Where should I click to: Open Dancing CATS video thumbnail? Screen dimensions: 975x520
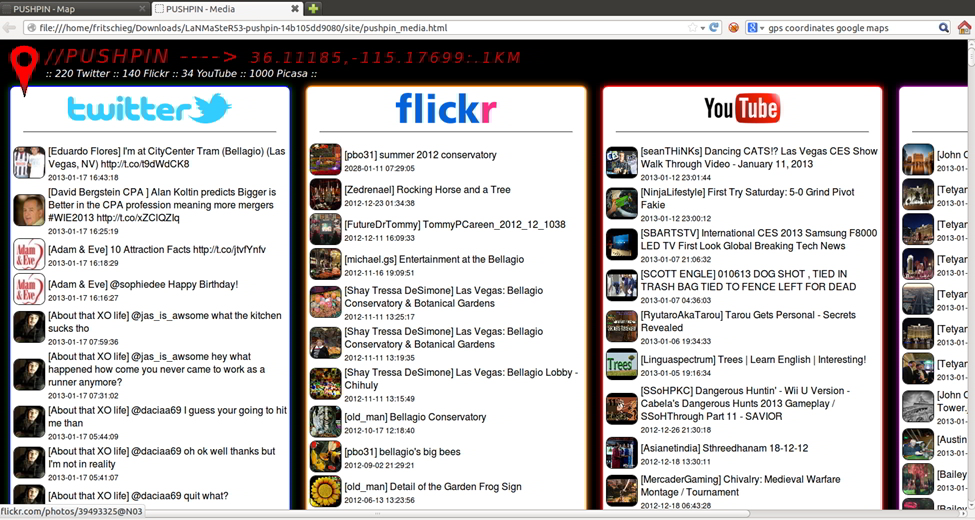[x=622, y=162]
